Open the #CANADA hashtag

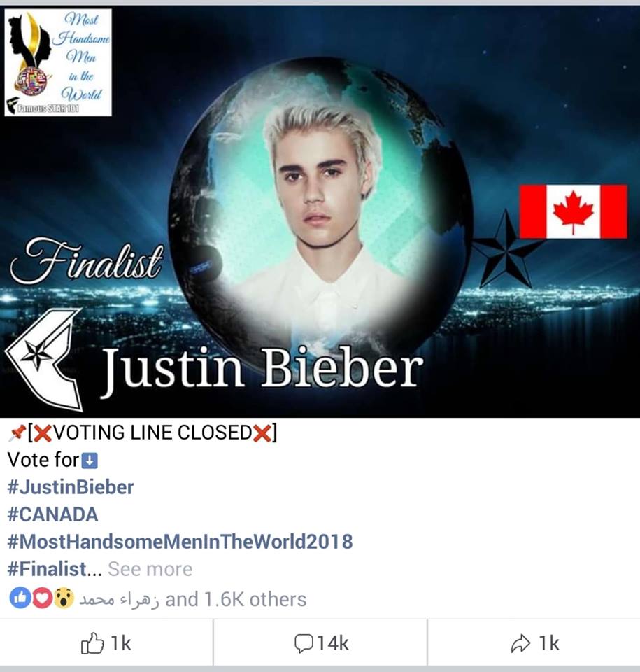(x=52, y=514)
